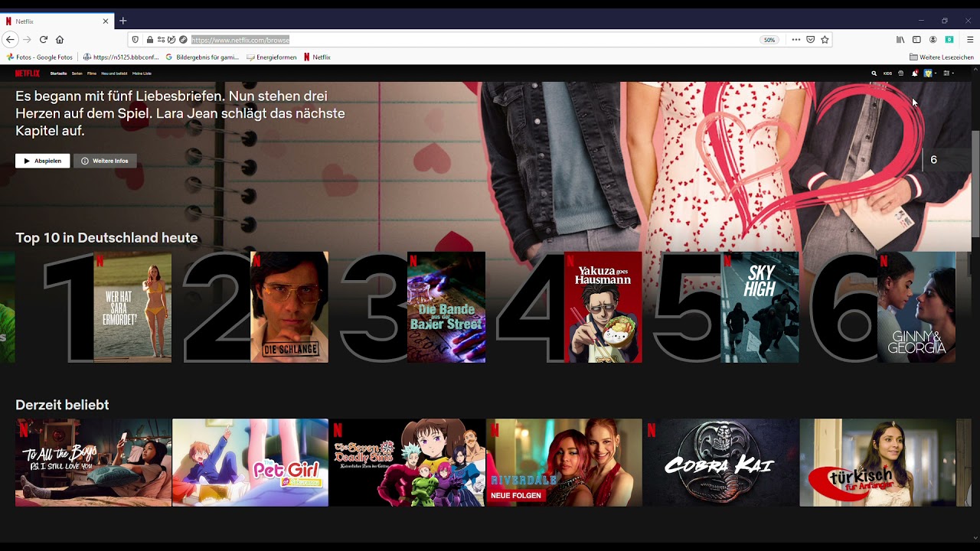The image size is (980, 551).
Task: Open the 'Cobra Kai' thumbnail
Action: pyautogui.click(x=720, y=462)
